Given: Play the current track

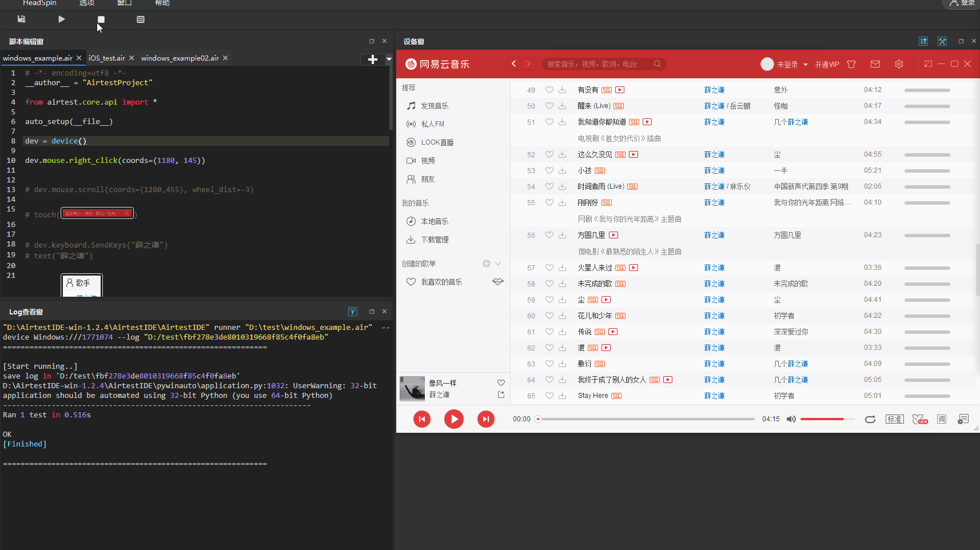Looking at the screenshot, I should pos(454,419).
